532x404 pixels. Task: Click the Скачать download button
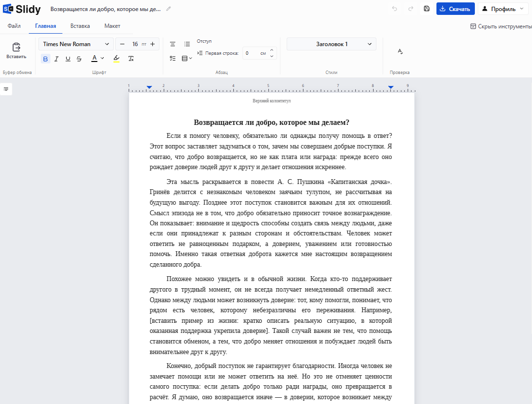point(455,9)
